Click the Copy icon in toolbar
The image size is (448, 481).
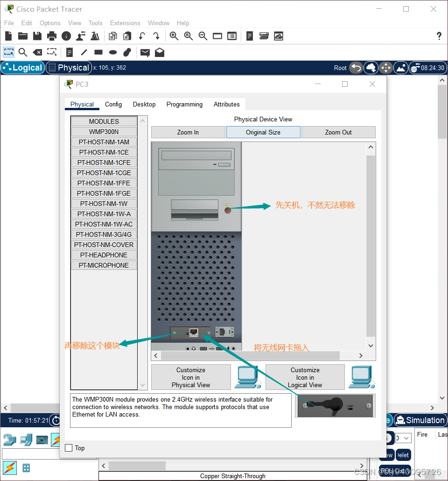[113, 36]
